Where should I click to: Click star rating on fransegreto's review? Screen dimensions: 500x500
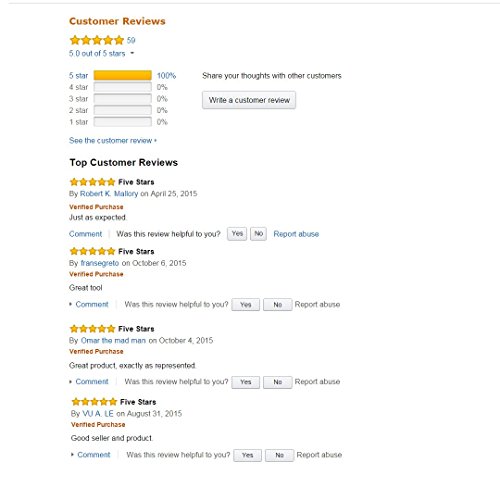tap(92, 251)
